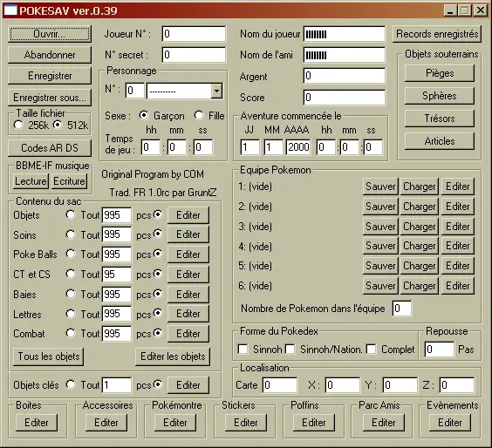Image resolution: width=492 pixels, height=448 pixels.
Task: Edit the Combat bag pocket
Action: [188, 334]
